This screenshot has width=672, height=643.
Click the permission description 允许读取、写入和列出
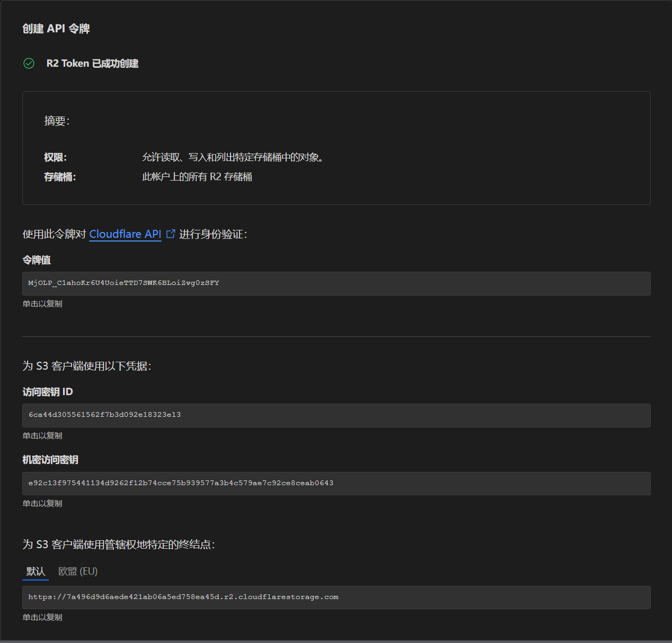tap(233, 157)
